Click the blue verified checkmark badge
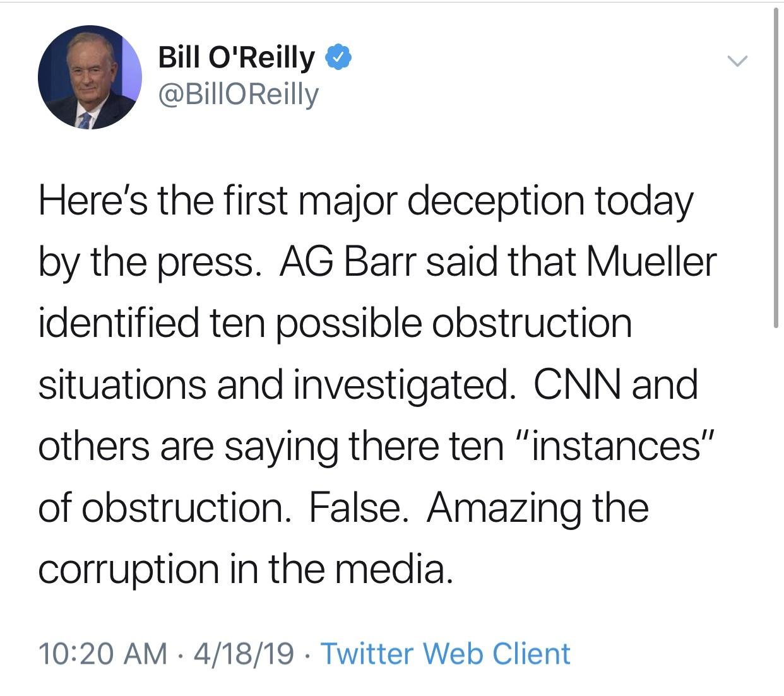Screen dimensions: 784x696 [x=338, y=58]
